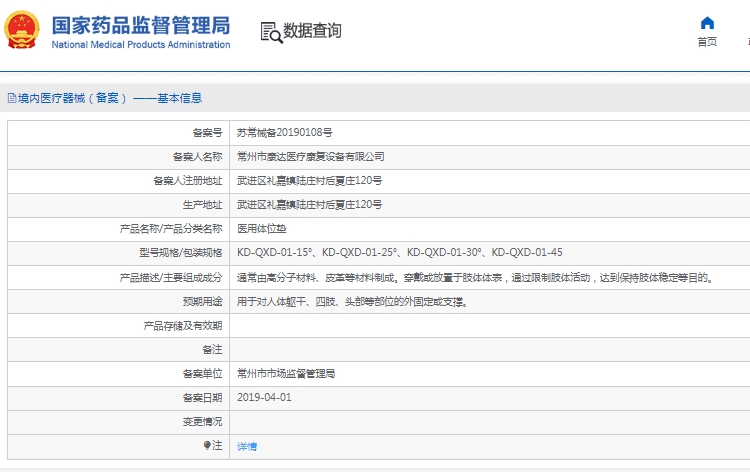The width and height of the screenshot is (750, 472).
Task: Click the 产品描述/主要组成成分 label
Action: coord(171,277)
